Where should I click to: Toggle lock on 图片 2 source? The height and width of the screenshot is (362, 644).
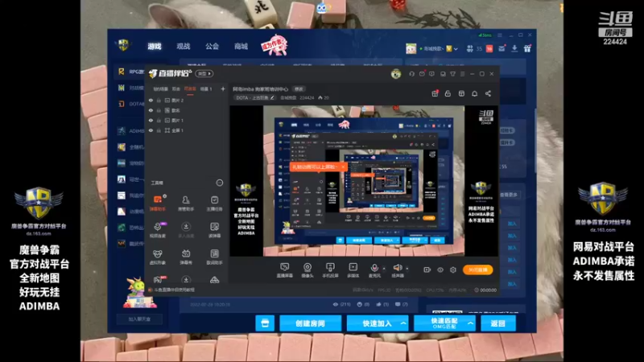[x=159, y=100]
